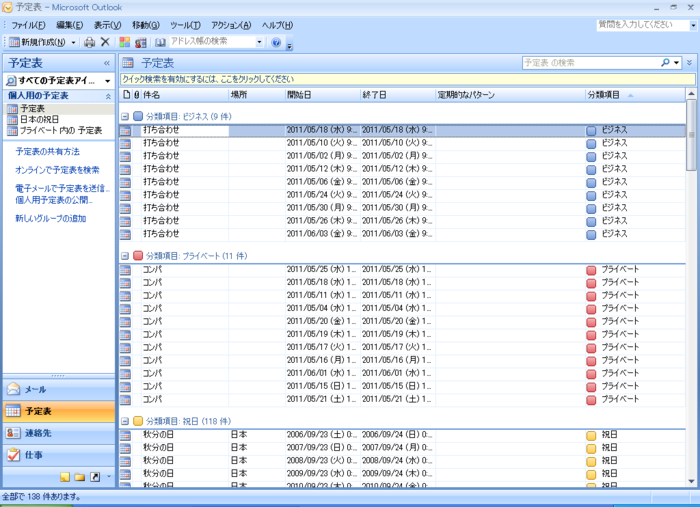Open the ツール menu
This screenshot has width=700, height=507.
click(185, 25)
